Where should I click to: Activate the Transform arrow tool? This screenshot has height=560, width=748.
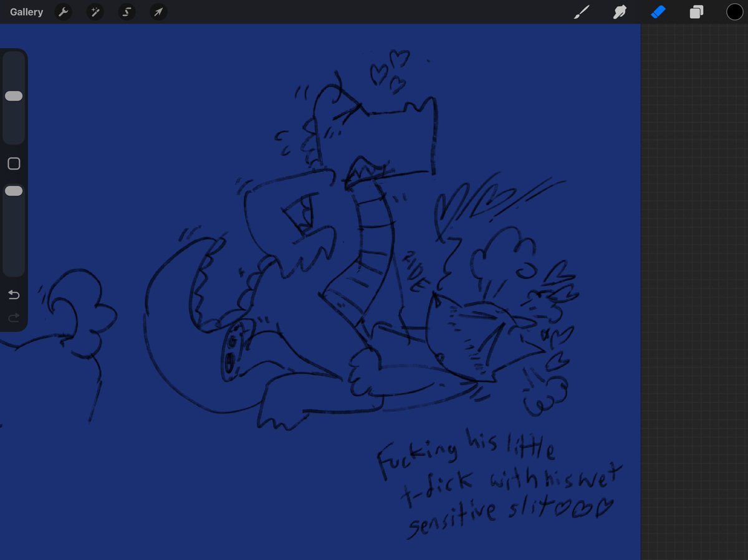point(158,12)
